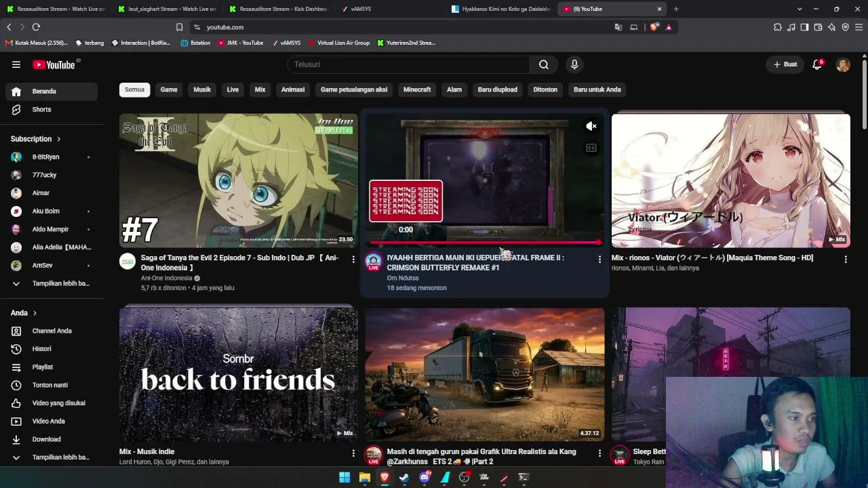Image resolution: width=868 pixels, height=488 pixels.
Task: Open Brave Rewards triangle icon
Action: (x=669, y=27)
